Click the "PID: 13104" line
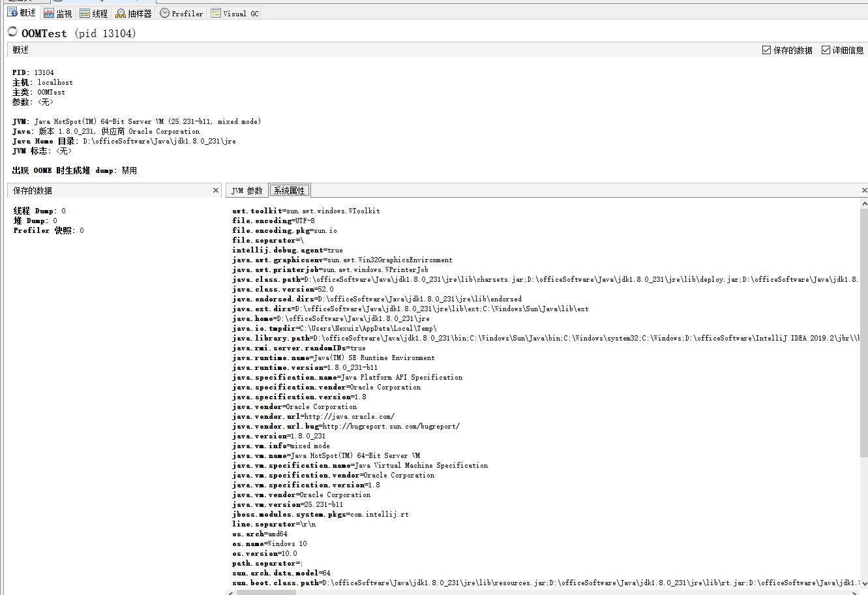This screenshot has width=868, height=595. click(33, 72)
